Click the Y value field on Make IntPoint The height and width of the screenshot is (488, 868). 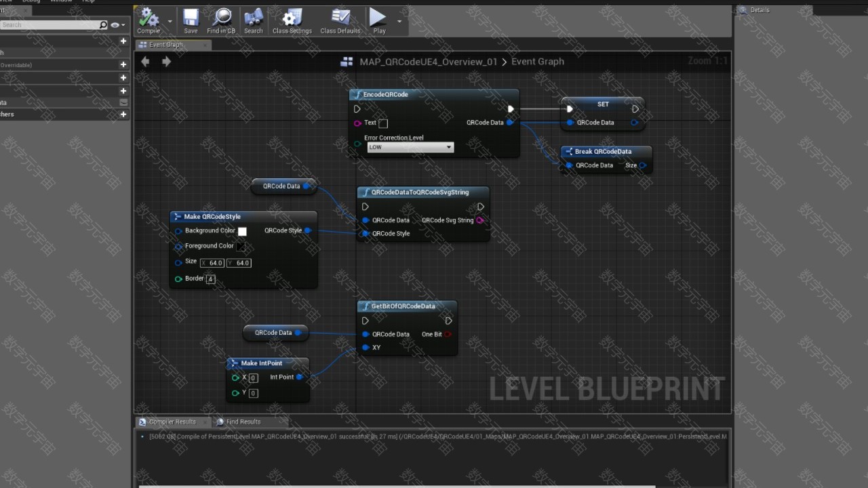tap(253, 393)
